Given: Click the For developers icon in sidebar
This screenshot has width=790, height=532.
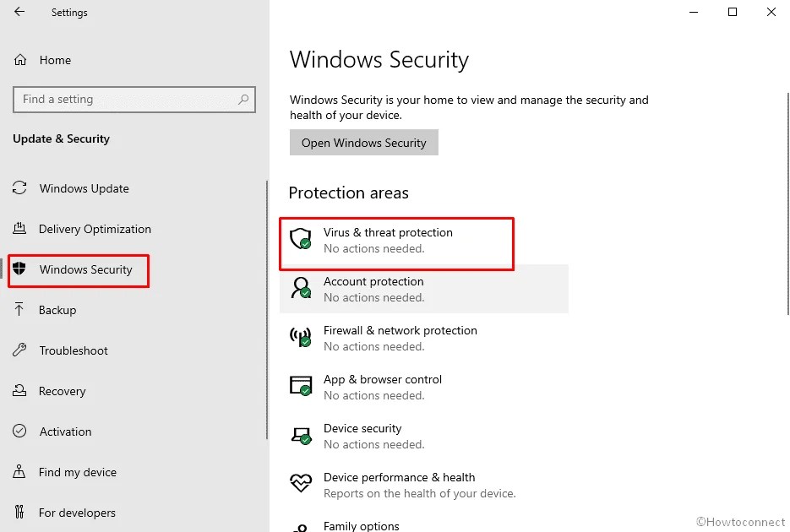Looking at the screenshot, I should click(x=19, y=513).
